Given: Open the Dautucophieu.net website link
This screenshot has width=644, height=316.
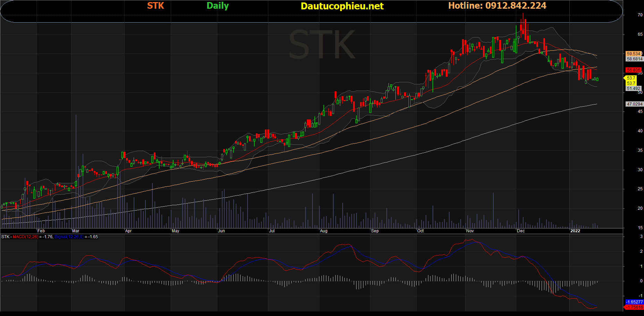Looking at the screenshot, I should (x=342, y=6).
